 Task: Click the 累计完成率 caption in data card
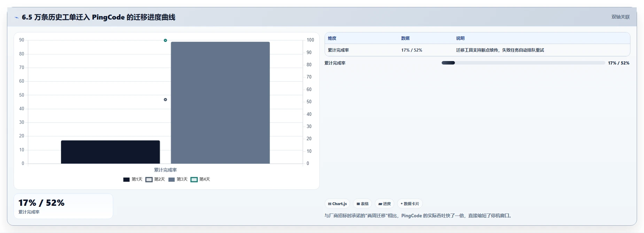pyautogui.click(x=29, y=212)
